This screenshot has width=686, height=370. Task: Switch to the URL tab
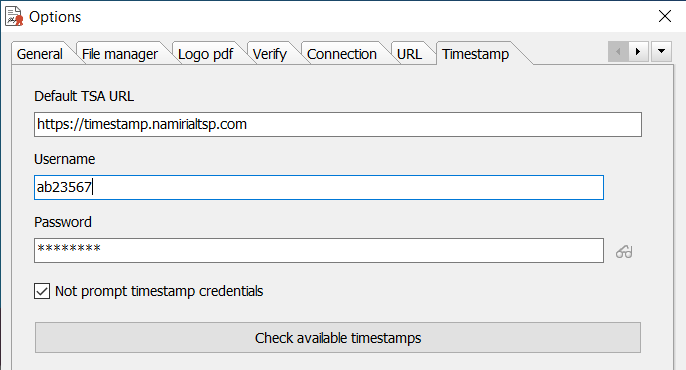tap(409, 54)
